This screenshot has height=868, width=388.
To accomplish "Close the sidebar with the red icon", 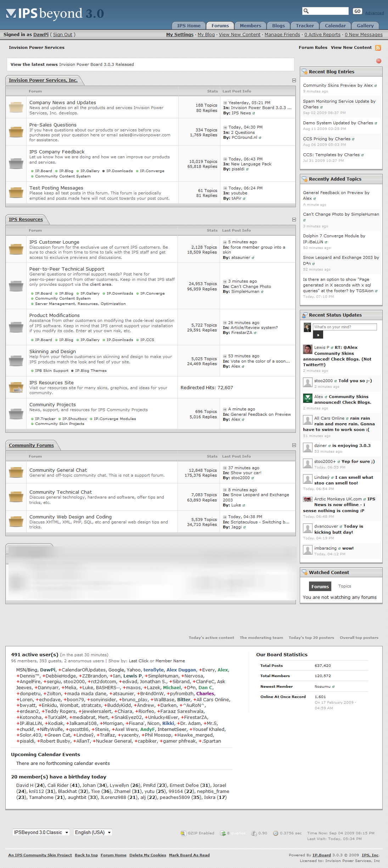I will [x=379, y=61].
